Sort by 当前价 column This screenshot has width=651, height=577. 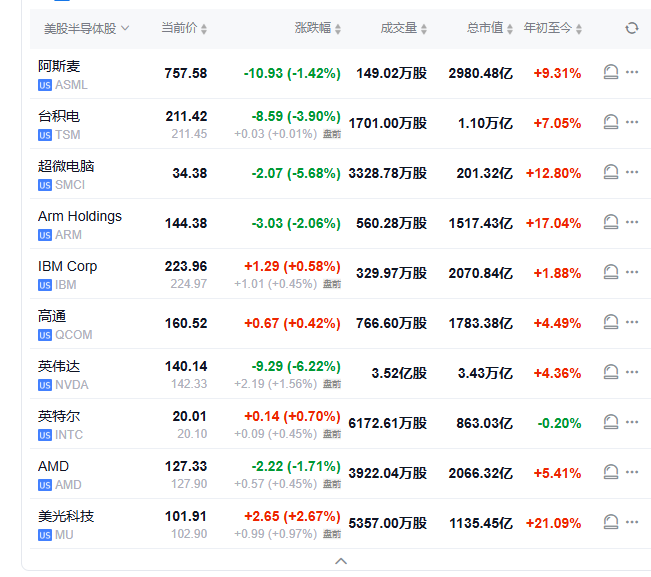[x=184, y=28]
